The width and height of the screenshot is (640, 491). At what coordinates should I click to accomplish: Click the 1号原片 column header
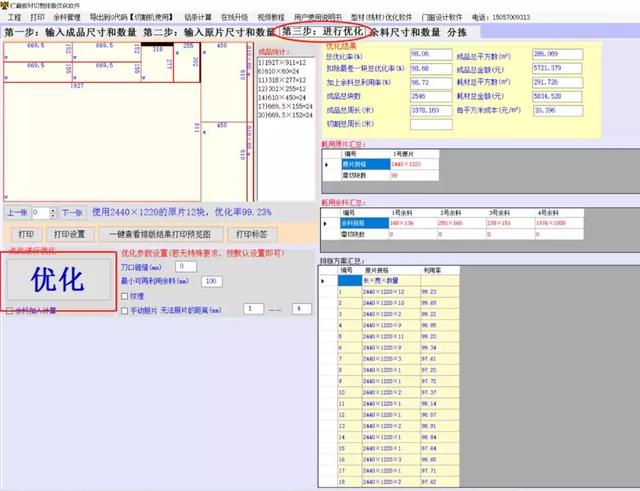[415, 154]
